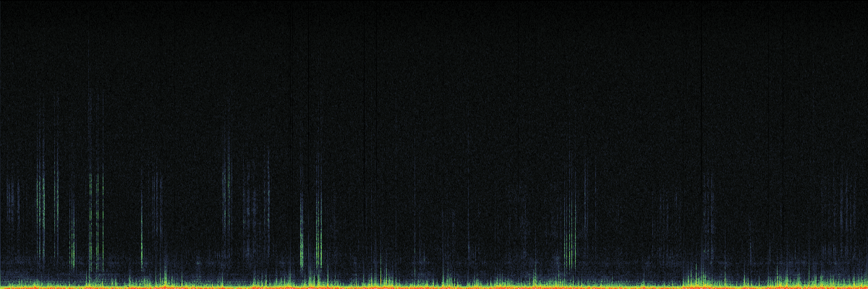Click the yellow-green low band at bottom center
The width and height of the screenshot is (868, 289).
(x=434, y=282)
